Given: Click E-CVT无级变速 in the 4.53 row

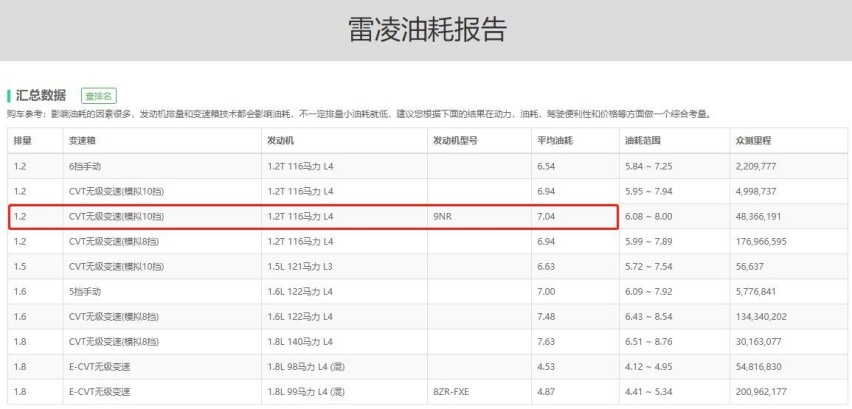Looking at the screenshot, I should point(99,367).
